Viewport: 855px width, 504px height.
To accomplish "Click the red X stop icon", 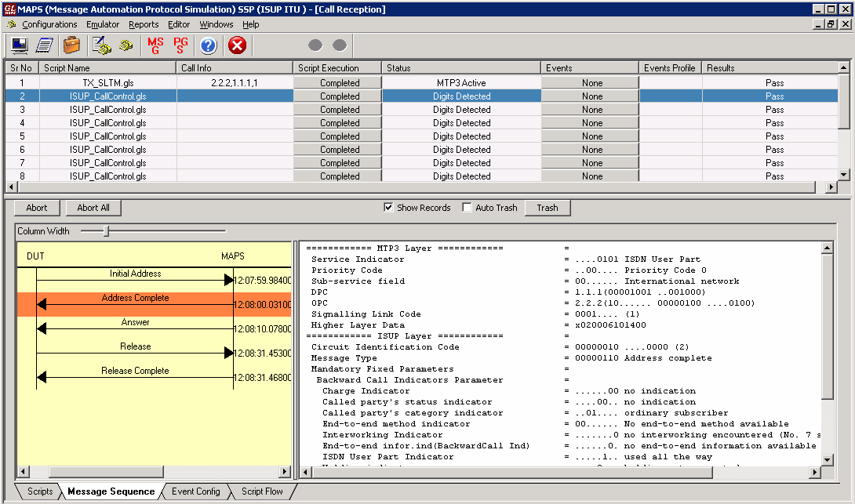I will click(x=237, y=45).
